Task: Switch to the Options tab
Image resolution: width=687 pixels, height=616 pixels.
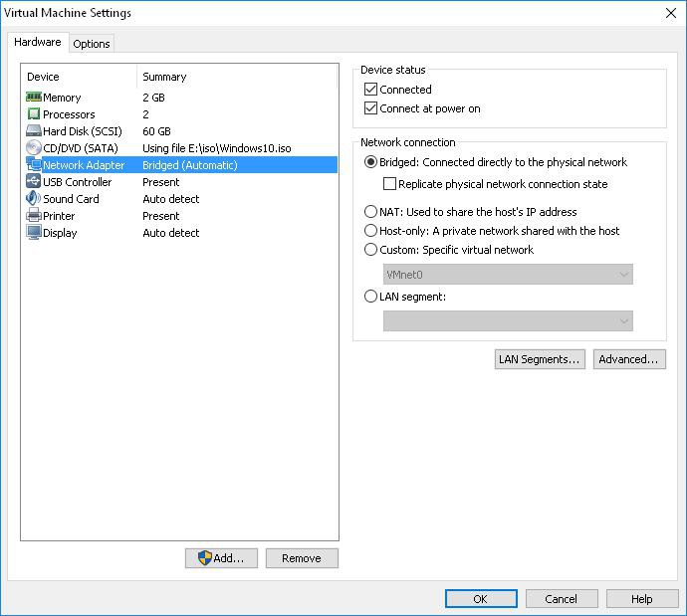Action: (92, 44)
